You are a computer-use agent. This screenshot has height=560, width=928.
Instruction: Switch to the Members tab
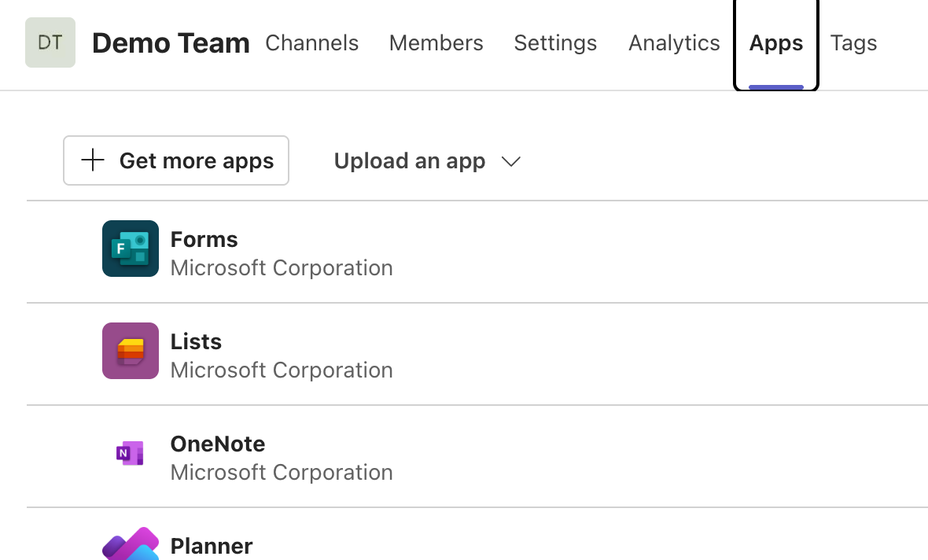[x=436, y=42]
